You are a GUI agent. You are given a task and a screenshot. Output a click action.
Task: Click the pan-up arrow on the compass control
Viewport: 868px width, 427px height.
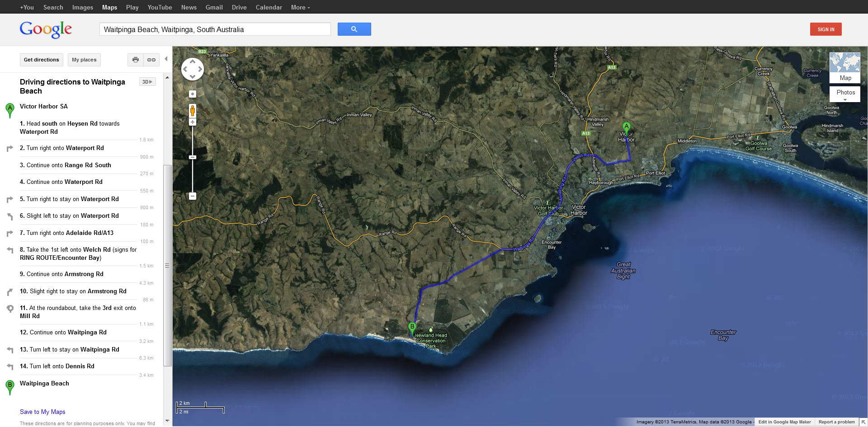[193, 61]
